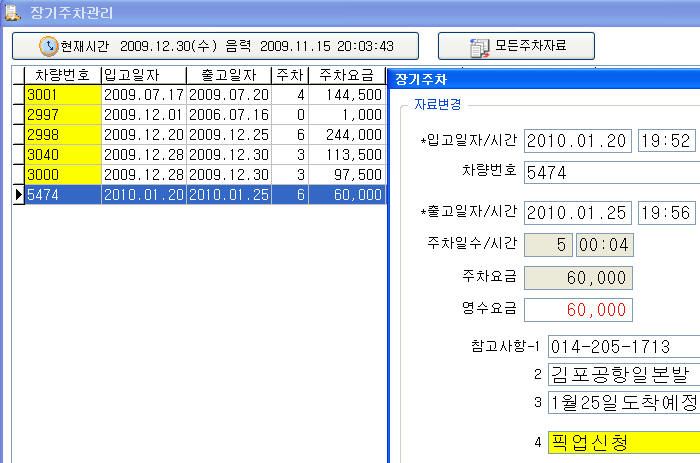
Task: Click the entry time field 19:52
Action: click(667, 141)
